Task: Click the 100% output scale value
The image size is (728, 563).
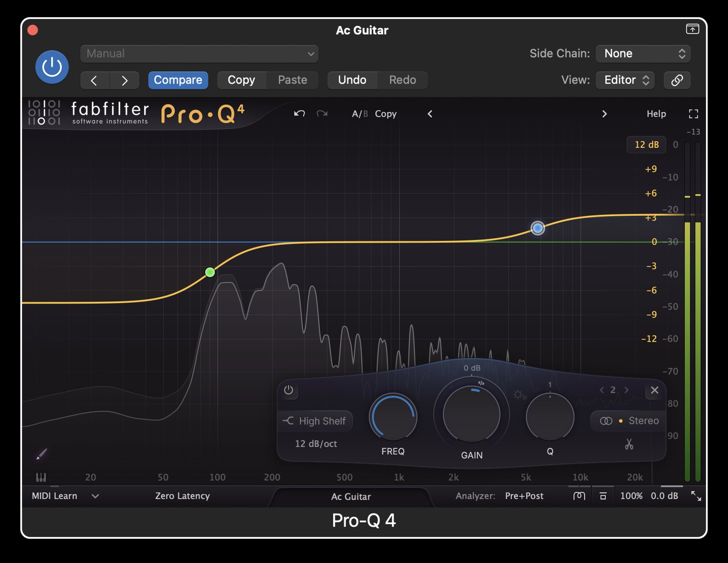Action: 632,496
